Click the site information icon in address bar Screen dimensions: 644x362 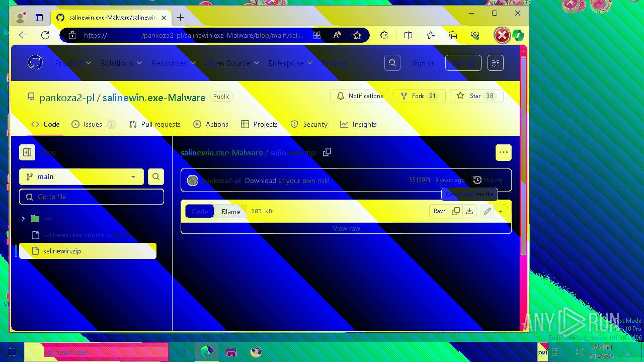[x=72, y=35]
